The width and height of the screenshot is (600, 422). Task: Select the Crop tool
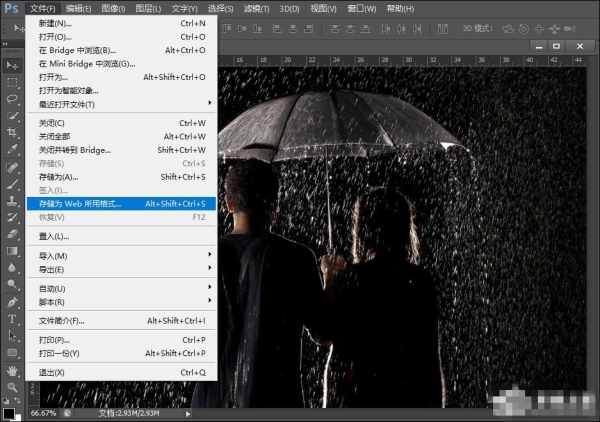(x=12, y=132)
